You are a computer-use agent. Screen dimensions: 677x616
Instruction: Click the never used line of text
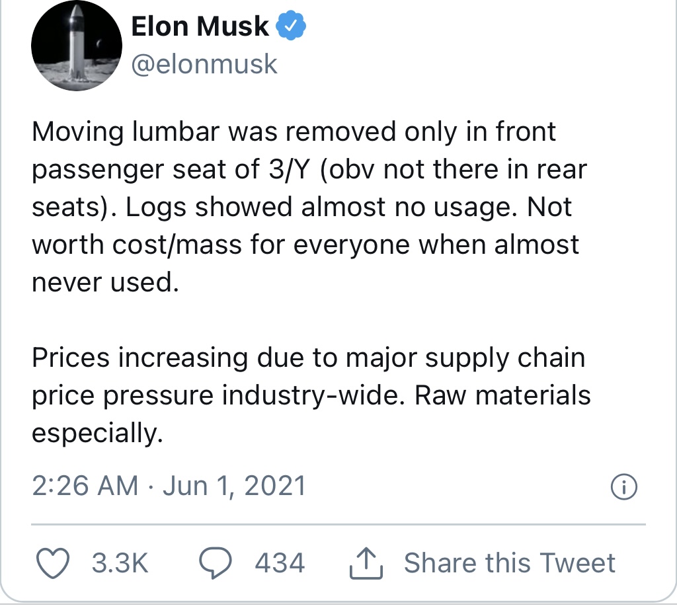tap(105, 282)
